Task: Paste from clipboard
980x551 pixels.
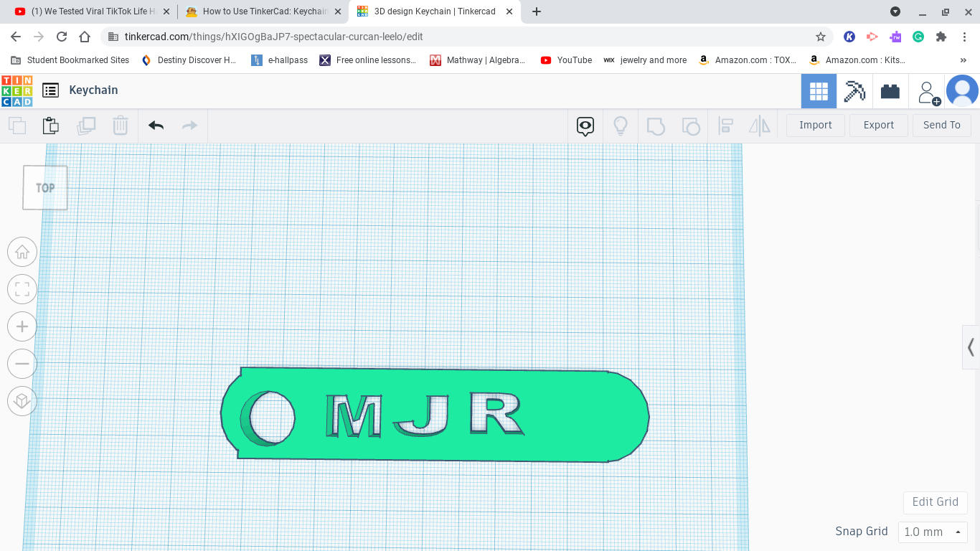Action: [50, 125]
